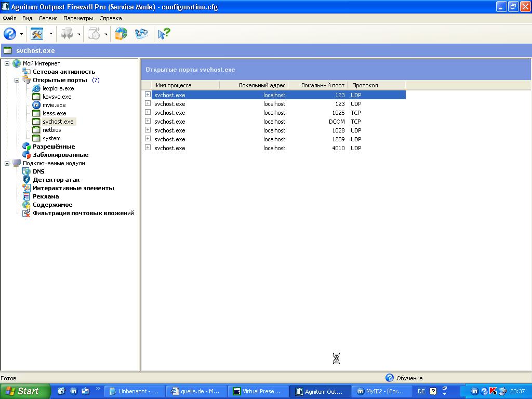532x399 pixels.
Task: Expand the svchost.exe row with port 4010
Action: [148, 148]
